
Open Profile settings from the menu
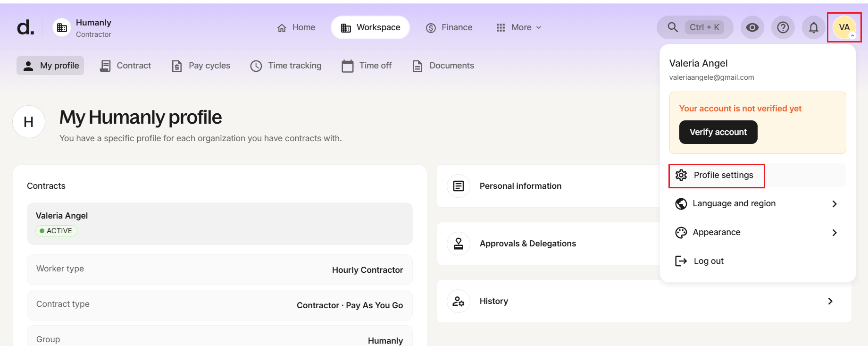pos(716,175)
